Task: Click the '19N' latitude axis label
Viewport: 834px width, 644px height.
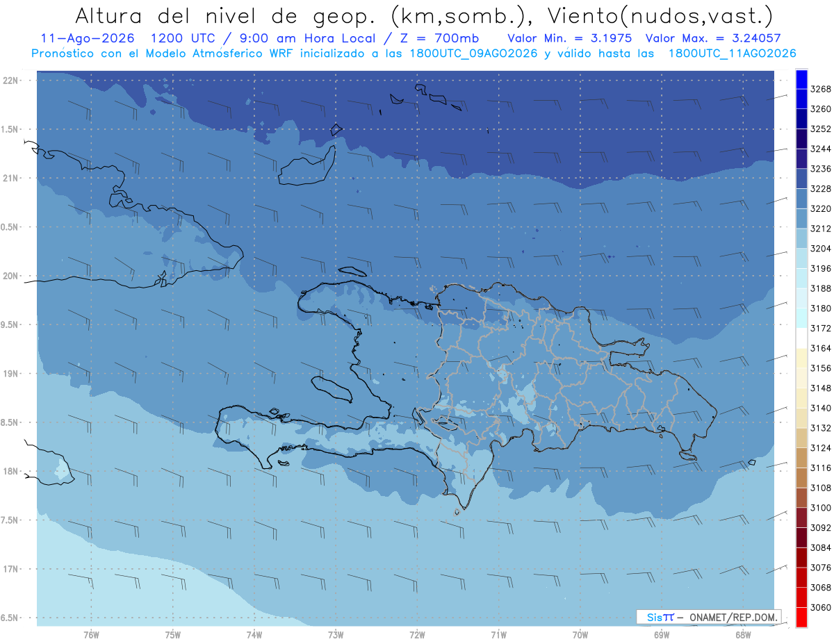Action: click(11, 374)
